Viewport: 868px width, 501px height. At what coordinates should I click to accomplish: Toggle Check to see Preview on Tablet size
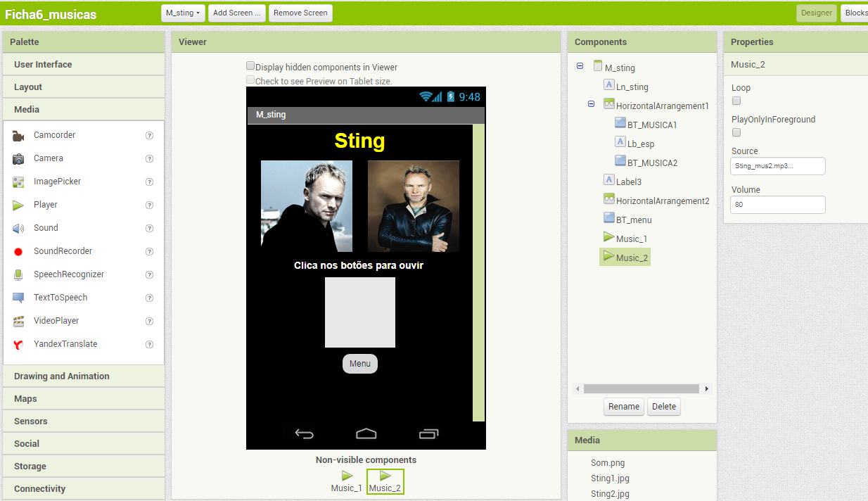pos(250,80)
